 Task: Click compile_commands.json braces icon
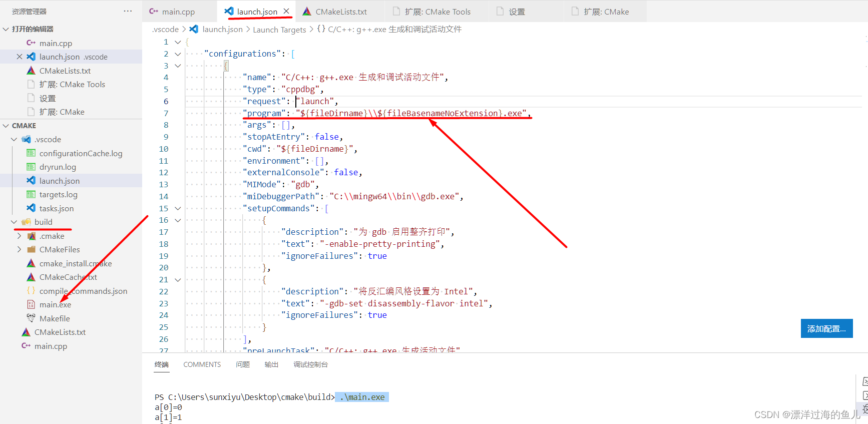click(31, 291)
